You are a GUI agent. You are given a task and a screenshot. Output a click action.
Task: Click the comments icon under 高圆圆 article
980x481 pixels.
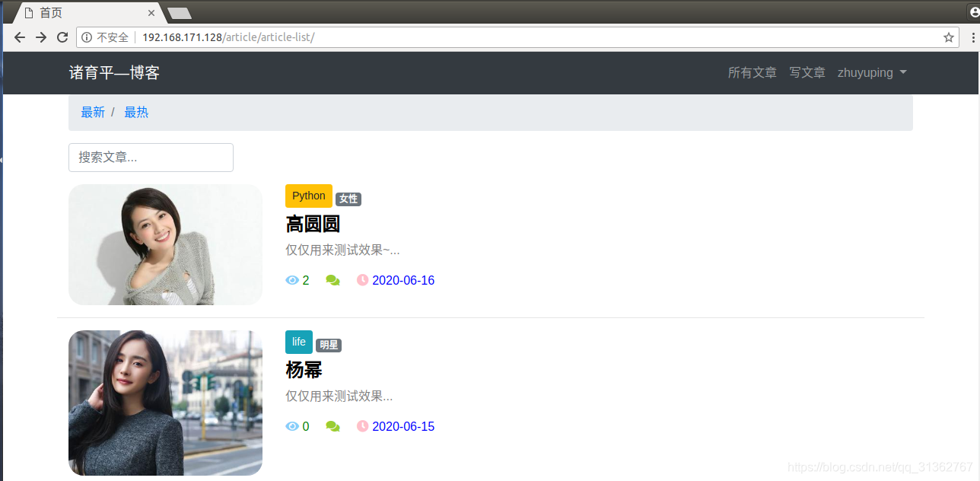pyautogui.click(x=332, y=280)
